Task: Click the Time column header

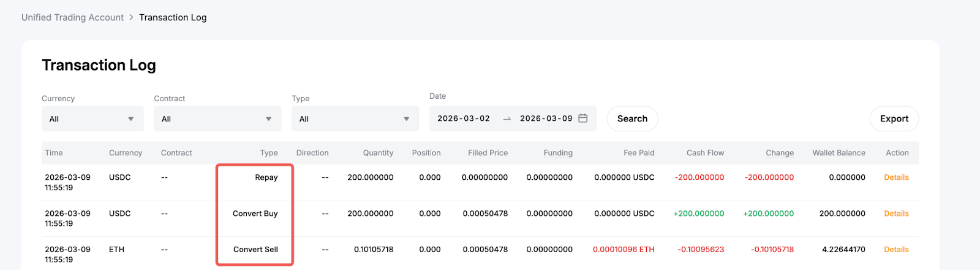Action: [54, 153]
